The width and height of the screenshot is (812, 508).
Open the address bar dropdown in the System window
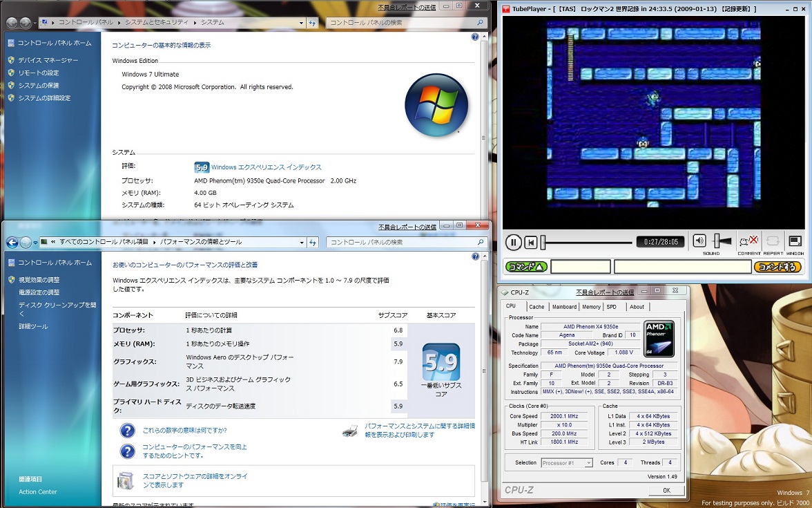pos(301,23)
